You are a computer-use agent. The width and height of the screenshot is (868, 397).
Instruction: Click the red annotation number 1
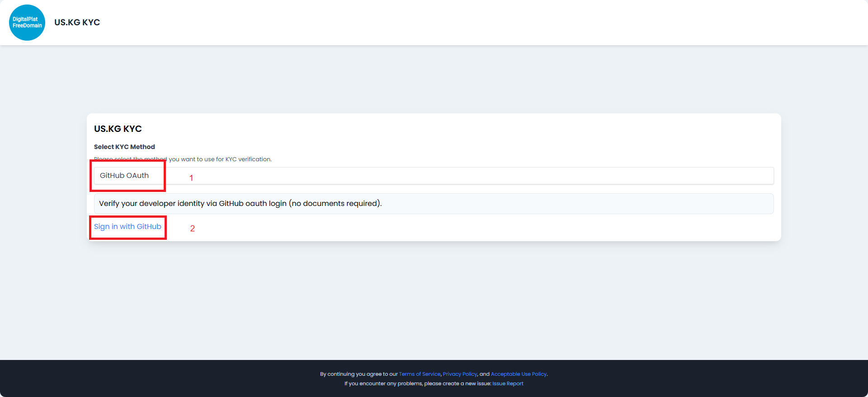[191, 178]
